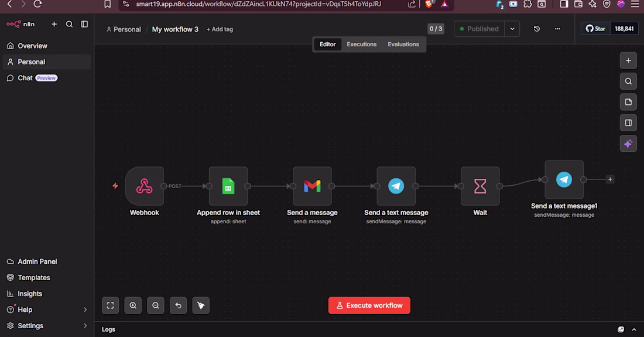The image size is (644, 337).
Task: Click the GitHub Star button
Action: click(x=595, y=29)
